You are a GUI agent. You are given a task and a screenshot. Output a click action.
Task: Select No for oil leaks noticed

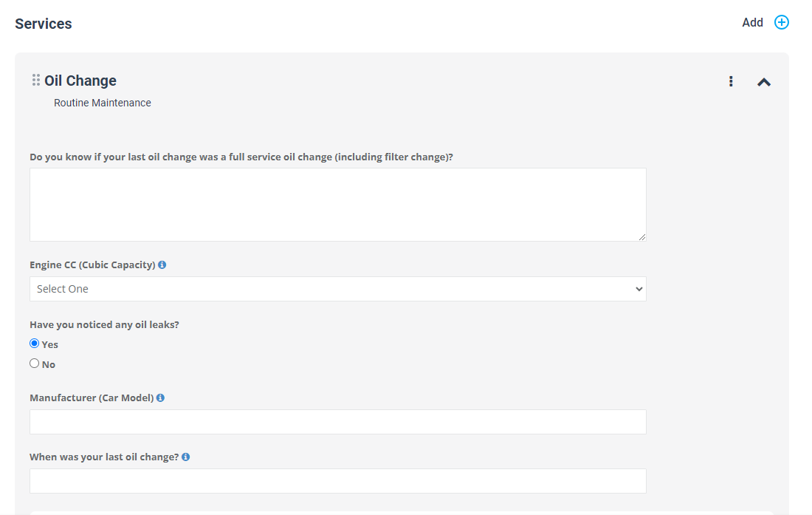[x=34, y=364]
